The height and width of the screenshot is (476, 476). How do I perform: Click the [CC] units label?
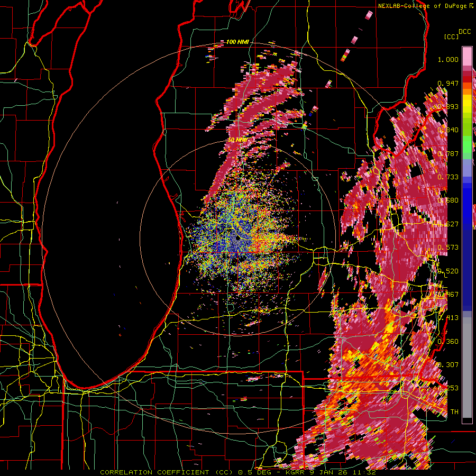(451, 36)
